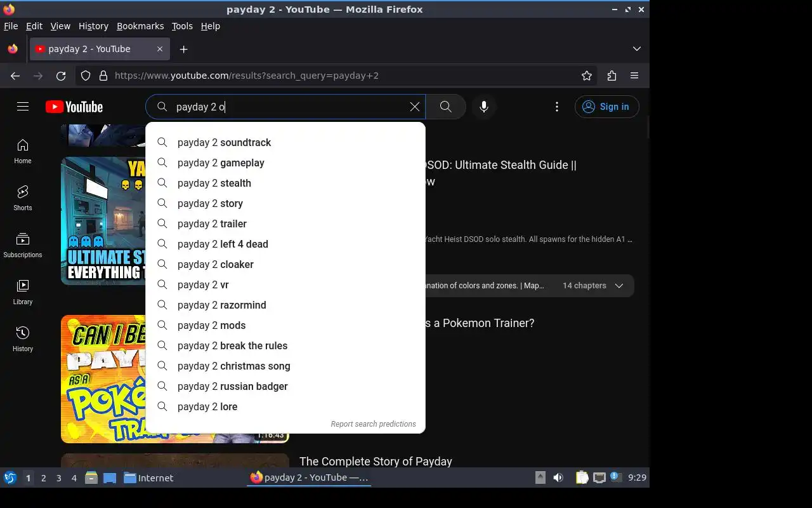Click the Firefox taskbar window button
812x508 pixels.
[309, 478]
